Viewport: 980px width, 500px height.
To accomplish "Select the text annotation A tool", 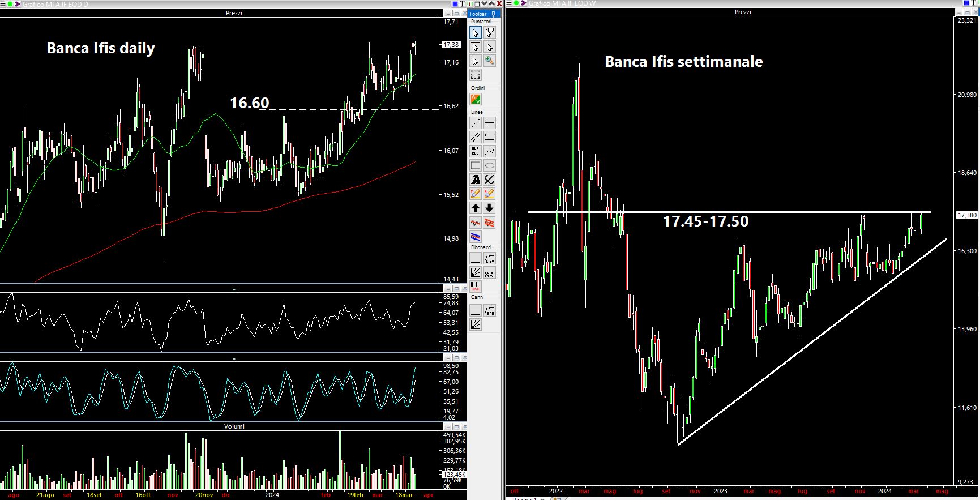I will click(476, 180).
